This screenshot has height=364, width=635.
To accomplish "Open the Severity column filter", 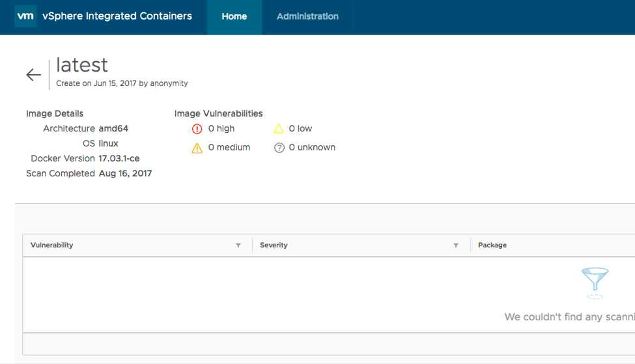I will [456, 245].
